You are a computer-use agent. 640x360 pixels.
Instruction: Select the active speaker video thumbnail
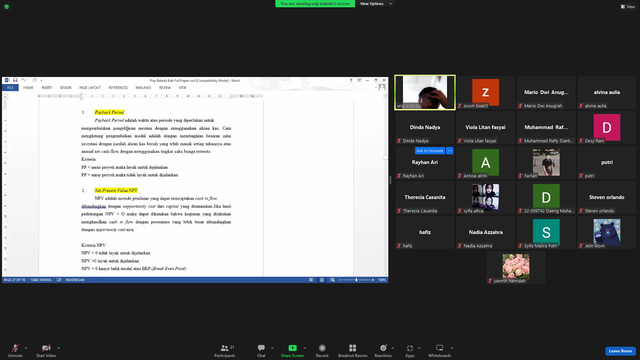[425, 92]
